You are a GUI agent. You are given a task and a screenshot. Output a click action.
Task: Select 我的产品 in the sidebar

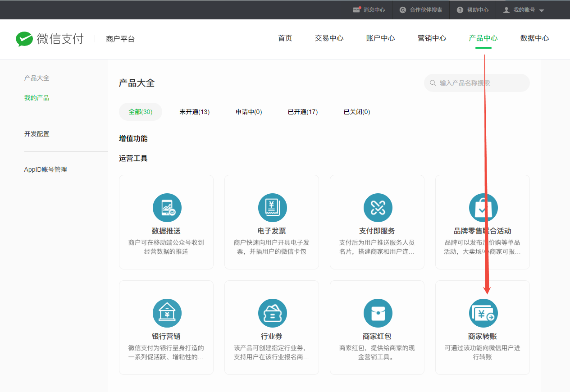(x=37, y=98)
